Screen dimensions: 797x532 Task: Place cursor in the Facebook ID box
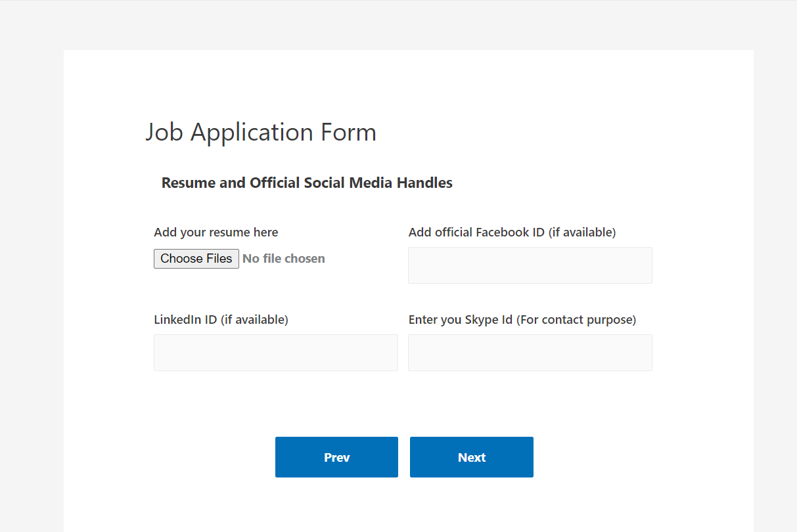[x=530, y=265]
